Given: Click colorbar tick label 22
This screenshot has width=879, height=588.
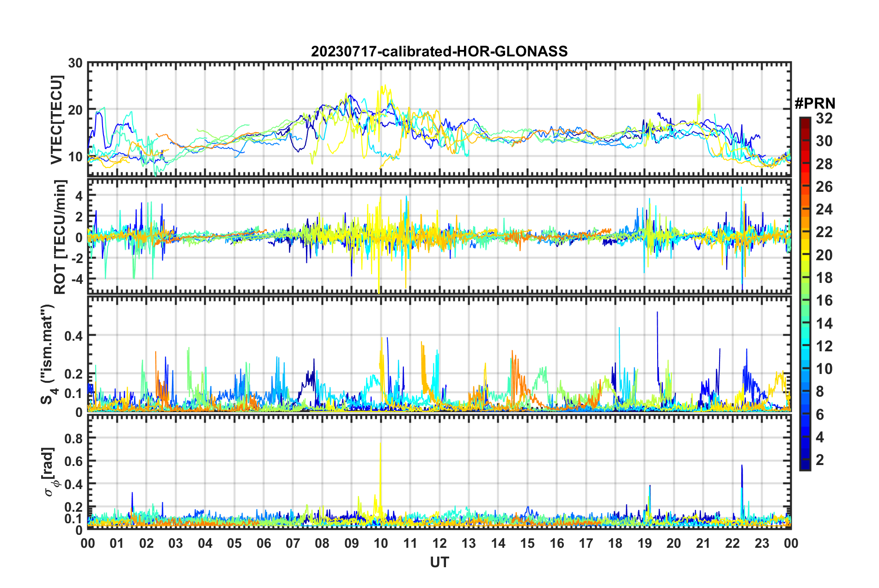Looking at the screenshot, I should coord(824,232).
